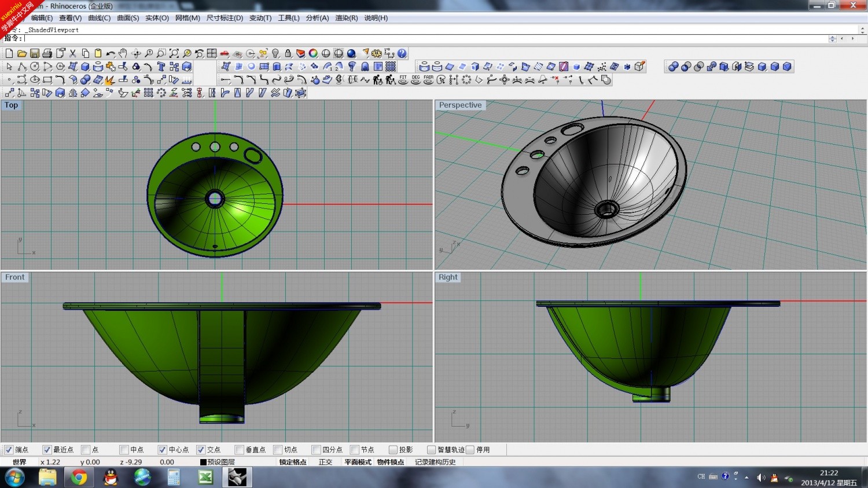Check the 停用 disable snaps checkbox
This screenshot has height=488, width=868.
click(470, 450)
